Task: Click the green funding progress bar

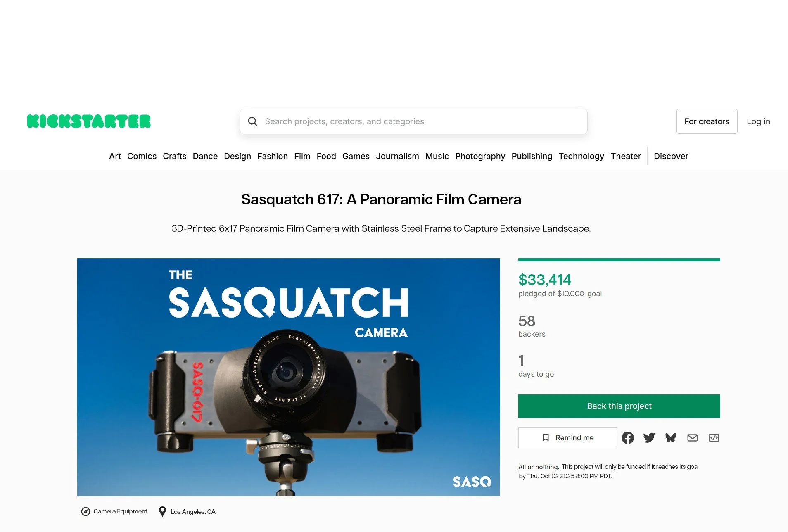Action: point(619,260)
